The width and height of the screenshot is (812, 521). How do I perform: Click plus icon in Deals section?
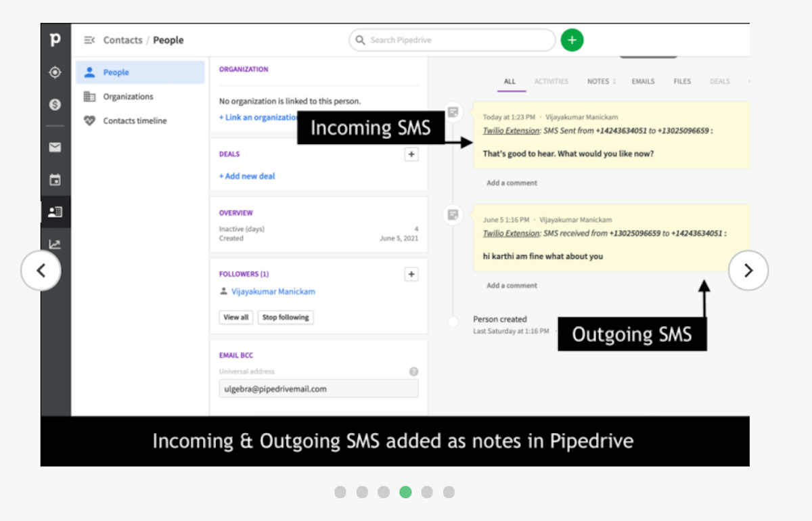click(411, 154)
